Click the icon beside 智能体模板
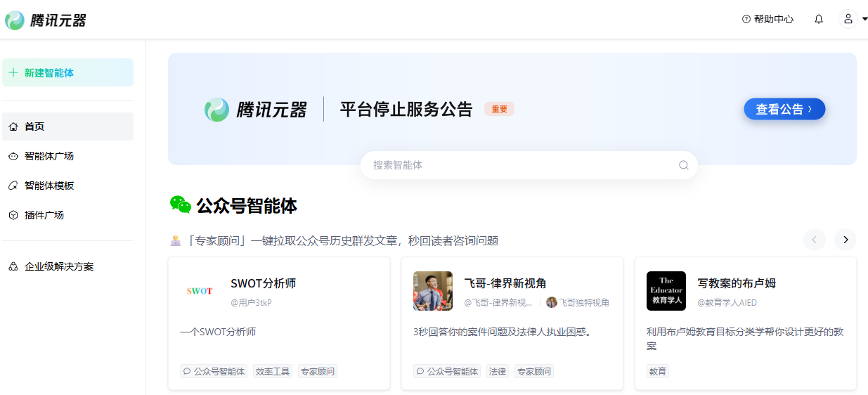The image size is (868, 395). click(13, 186)
